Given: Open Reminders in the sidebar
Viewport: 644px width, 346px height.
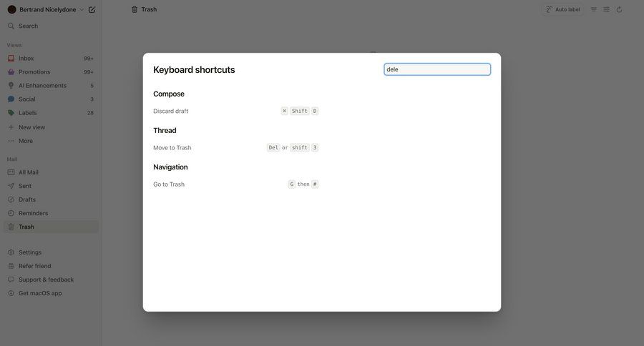Looking at the screenshot, I should pos(33,213).
